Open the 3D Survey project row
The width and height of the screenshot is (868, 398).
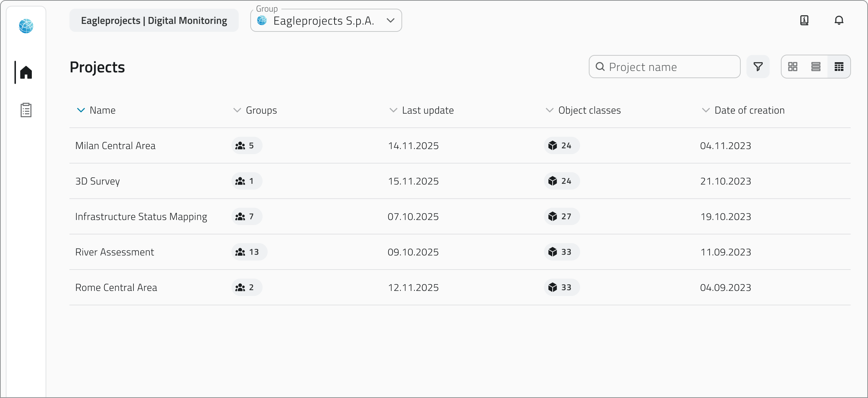(98, 181)
